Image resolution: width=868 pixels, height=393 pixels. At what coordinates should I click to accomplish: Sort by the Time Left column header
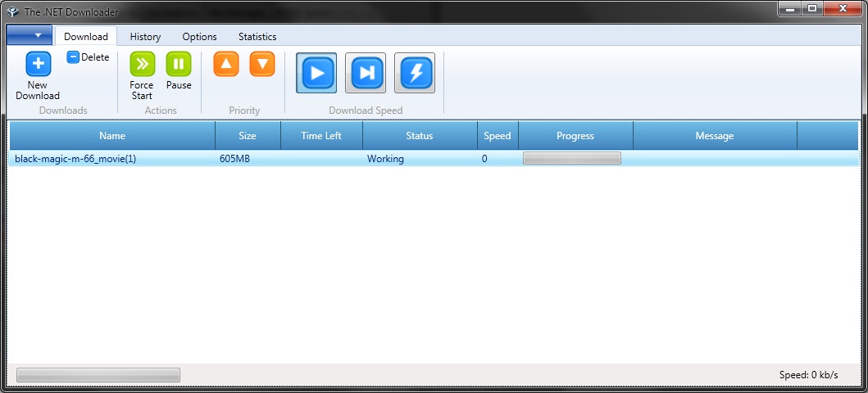point(321,135)
